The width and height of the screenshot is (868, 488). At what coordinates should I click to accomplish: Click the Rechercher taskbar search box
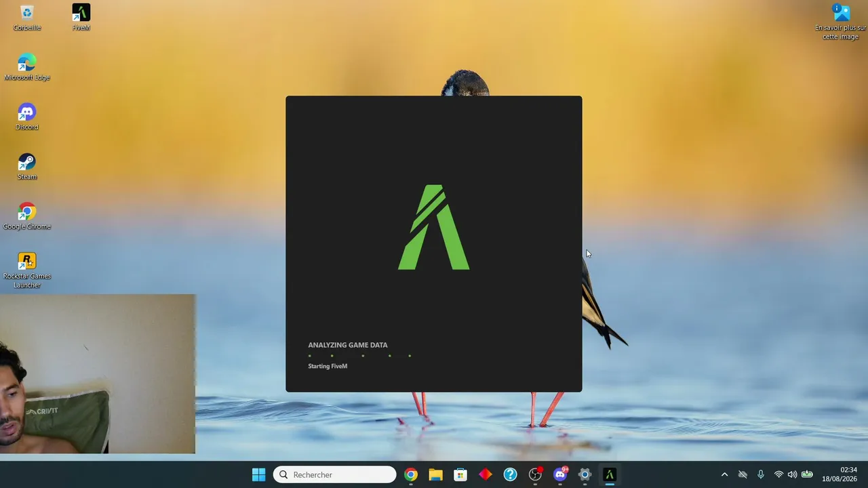334,474
